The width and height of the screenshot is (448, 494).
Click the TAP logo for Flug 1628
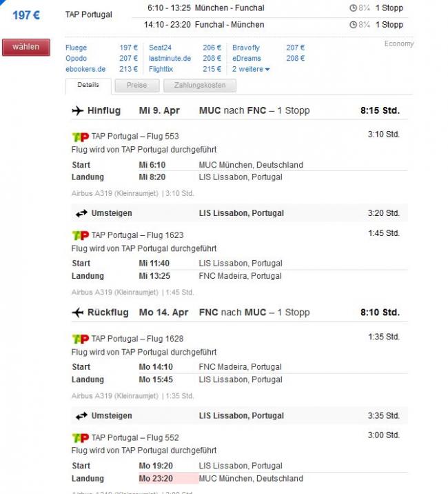(x=80, y=339)
